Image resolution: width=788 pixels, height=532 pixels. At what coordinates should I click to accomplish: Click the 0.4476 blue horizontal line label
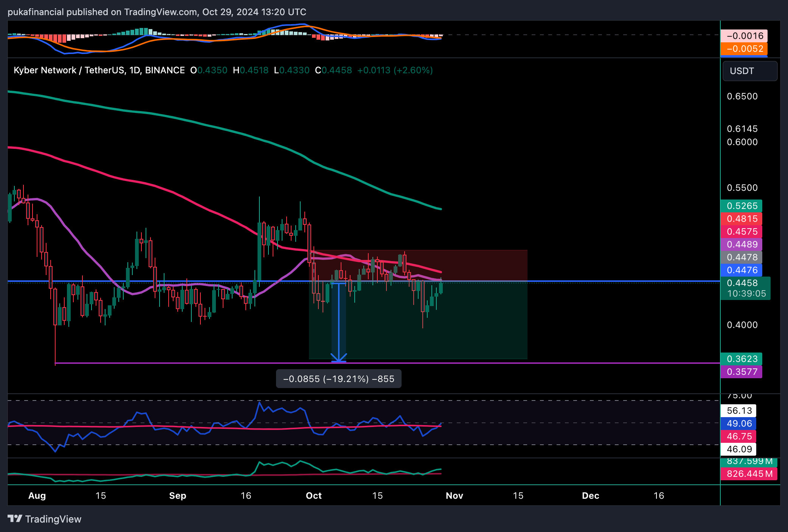tap(741, 270)
